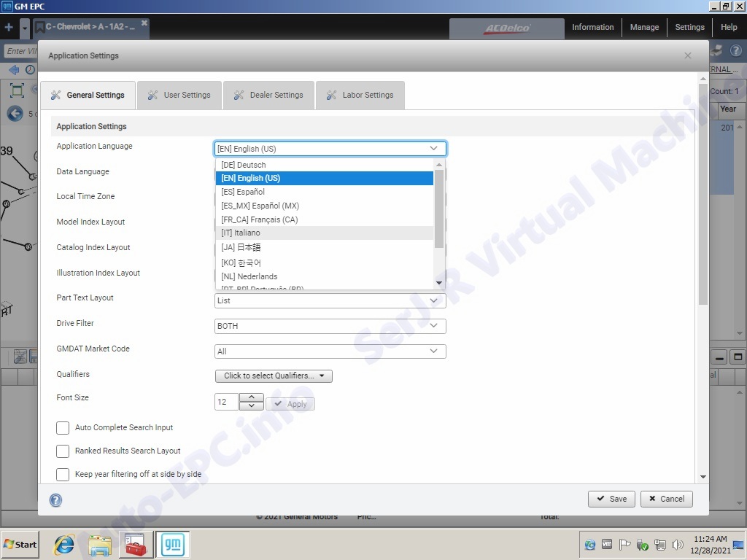Screen dimensions: 747x560
Task: Enable Ranked Results Search Layout checkbox
Action: pos(63,451)
